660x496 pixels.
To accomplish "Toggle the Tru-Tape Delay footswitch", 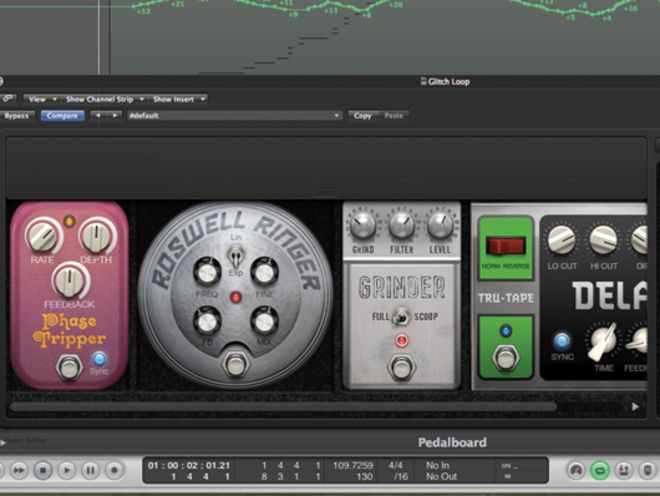I will tap(506, 357).
